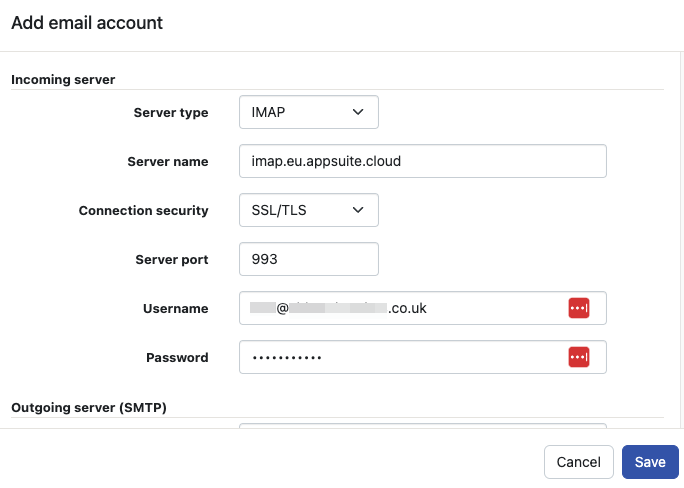684x488 pixels.
Task: Click the "Username" field label
Action: pyautogui.click(x=175, y=309)
